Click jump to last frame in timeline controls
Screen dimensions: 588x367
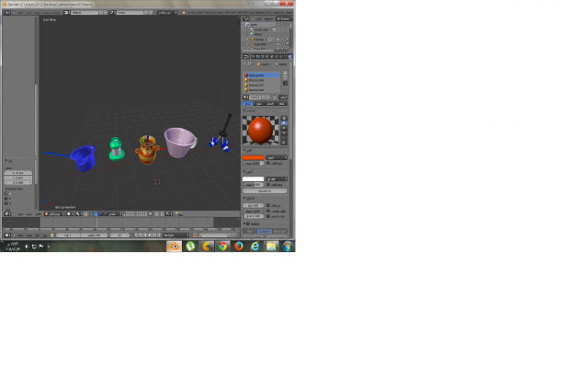pyautogui.click(x=159, y=235)
